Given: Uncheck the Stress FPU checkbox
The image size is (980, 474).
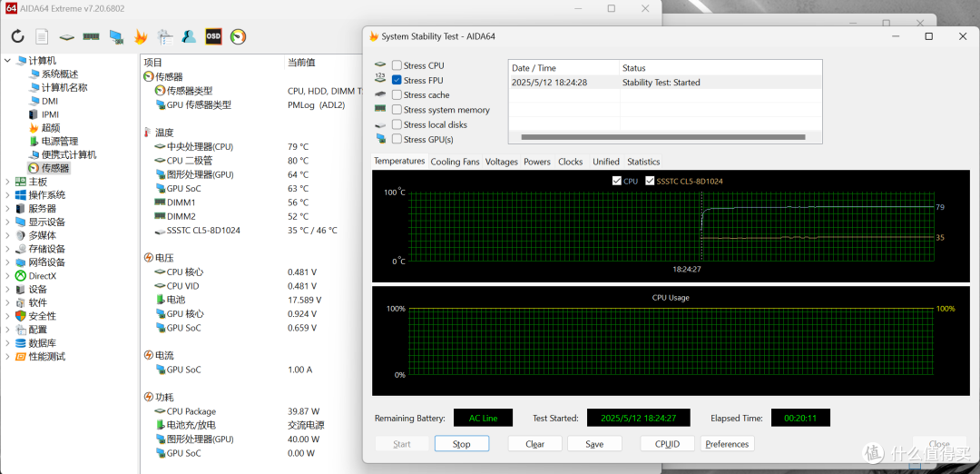Looking at the screenshot, I should pos(397,80).
